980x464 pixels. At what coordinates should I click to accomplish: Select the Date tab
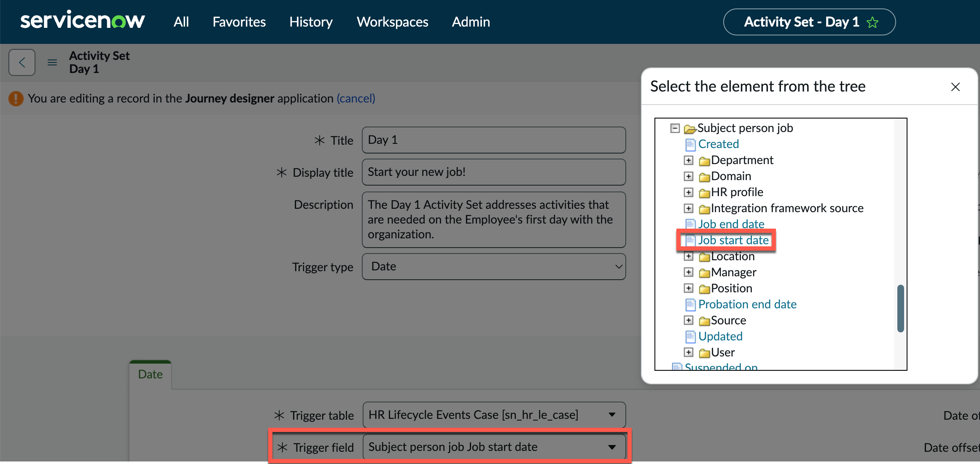150,375
